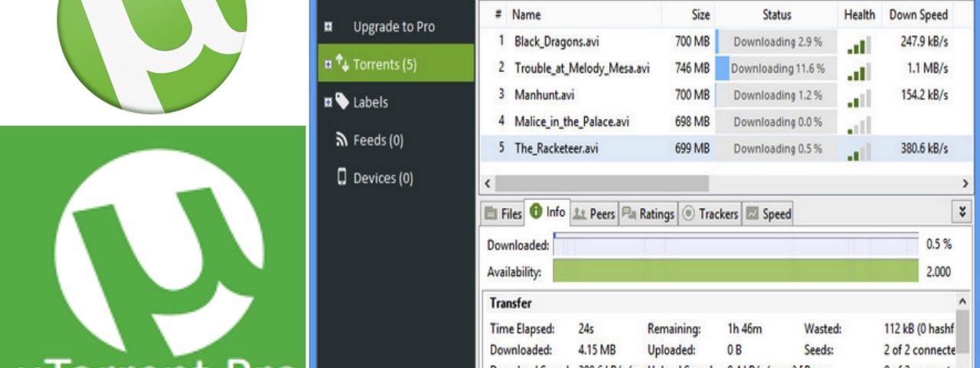Open Upgrade to Pro in sidebar

coord(394,27)
